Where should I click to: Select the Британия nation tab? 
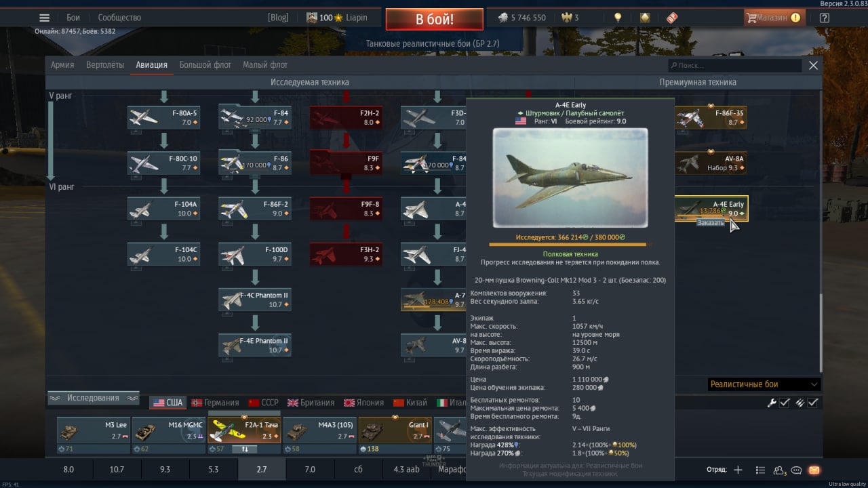311,403
